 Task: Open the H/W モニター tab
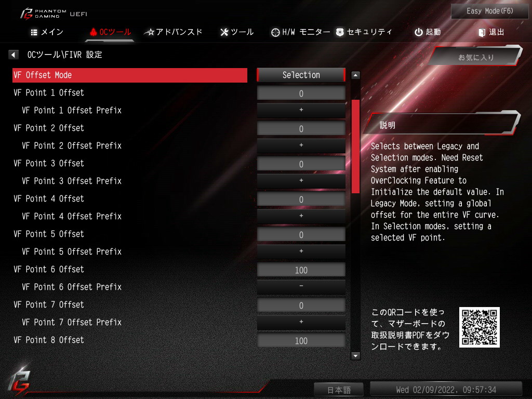301,32
